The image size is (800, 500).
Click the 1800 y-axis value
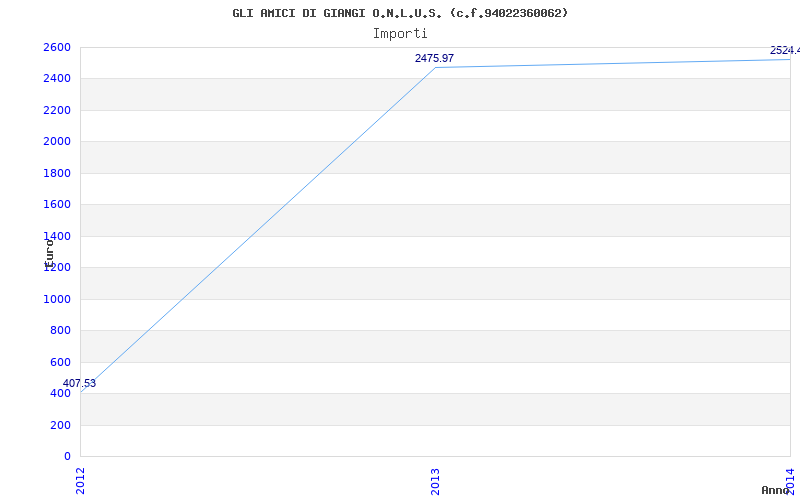pos(57,173)
